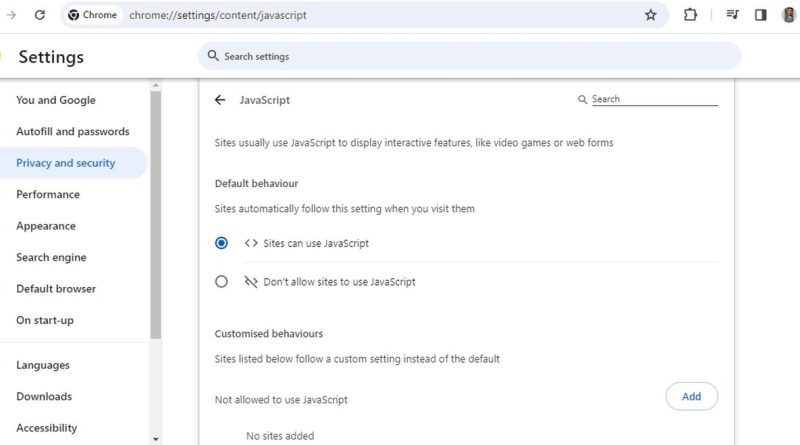
Task: Select the Sites can use JavaScript option
Action: 221,243
